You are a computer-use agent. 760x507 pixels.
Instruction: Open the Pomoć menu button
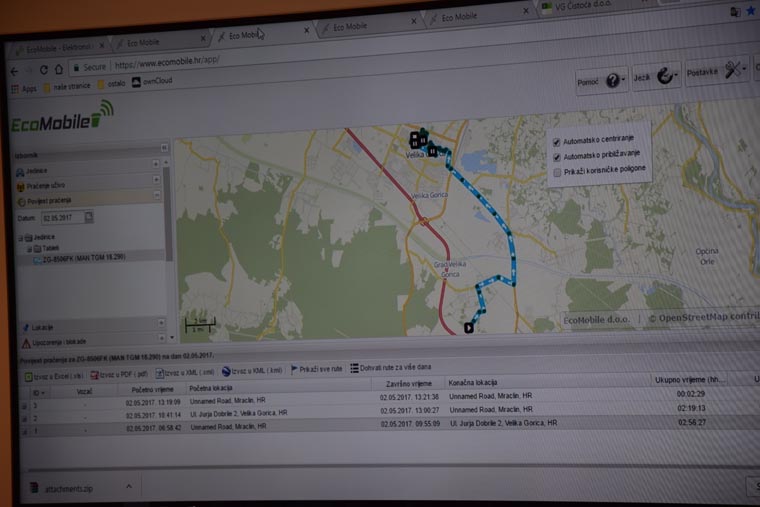[602, 81]
